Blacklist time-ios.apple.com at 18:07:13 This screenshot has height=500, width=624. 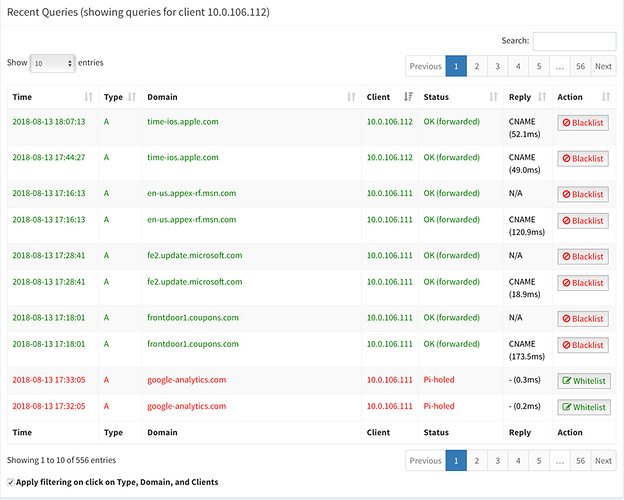tap(582, 122)
